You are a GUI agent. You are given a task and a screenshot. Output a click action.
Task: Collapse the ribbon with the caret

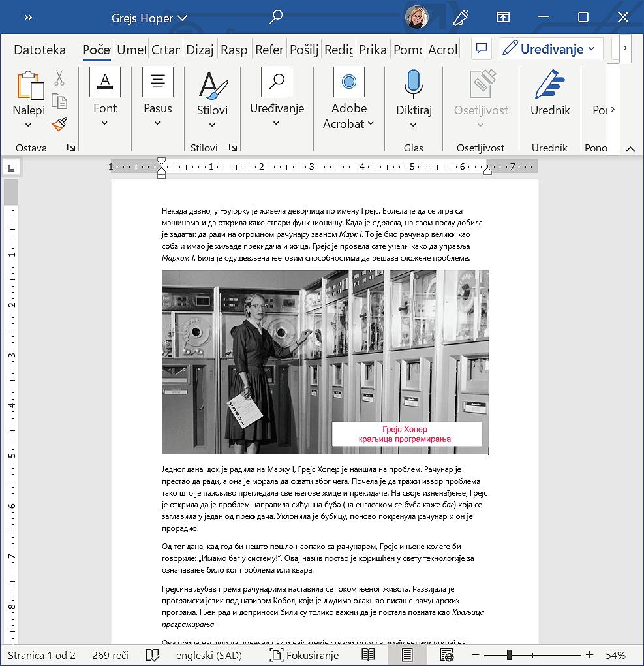[x=630, y=149]
